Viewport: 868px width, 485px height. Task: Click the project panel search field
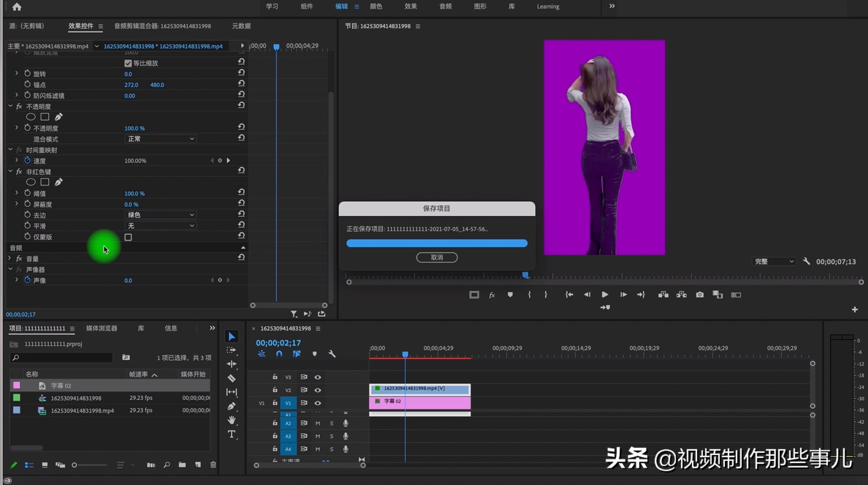[x=64, y=357]
